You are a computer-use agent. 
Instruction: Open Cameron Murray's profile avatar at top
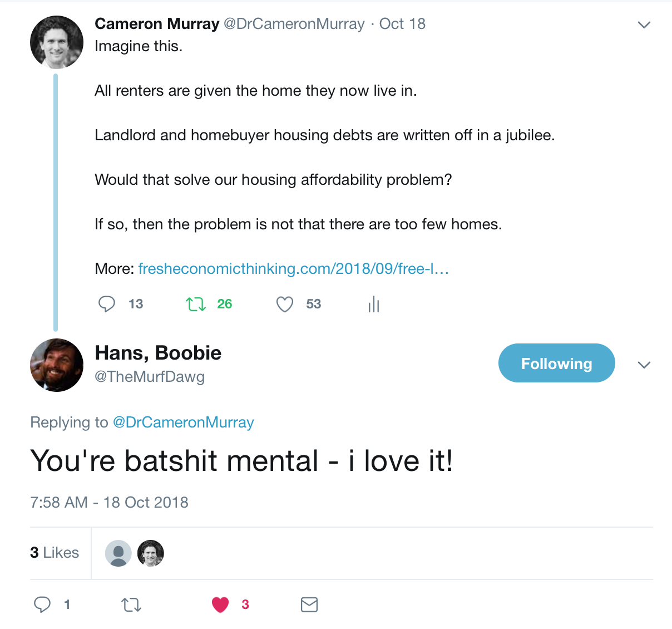57,42
